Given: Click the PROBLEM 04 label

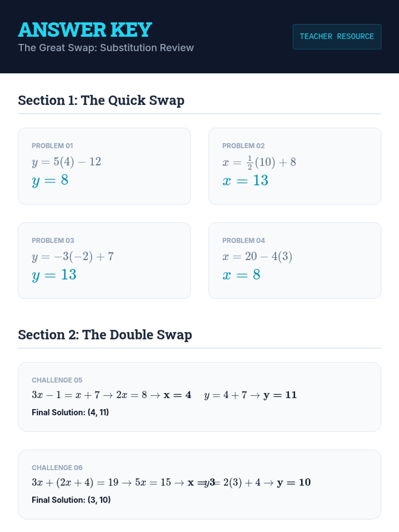Looking at the screenshot, I should point(243,240).
